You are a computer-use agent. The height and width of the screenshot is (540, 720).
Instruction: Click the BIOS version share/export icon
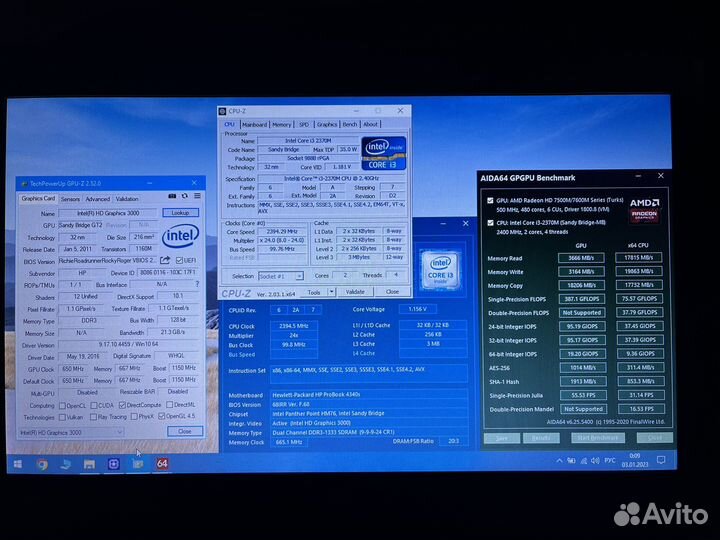pyautogui.click(x=165, y=260)
